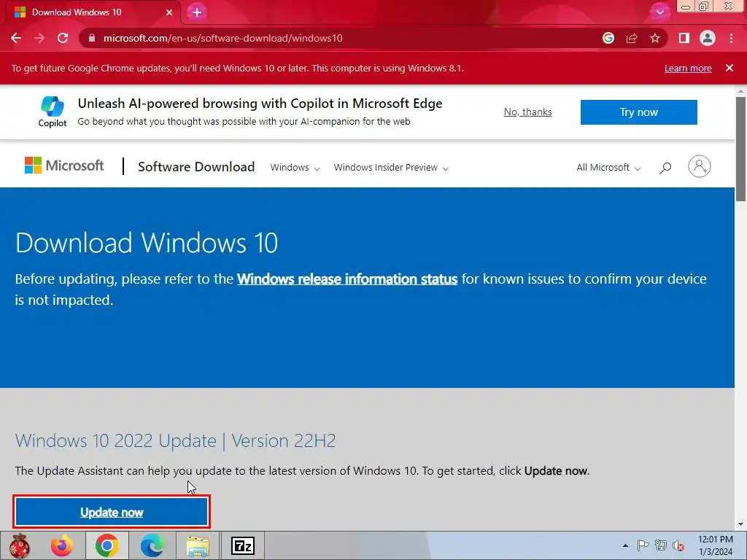The width and height of the screenshot is (747, 560).
Task: Click the Google icon in address bar
Action: point(608,38)
